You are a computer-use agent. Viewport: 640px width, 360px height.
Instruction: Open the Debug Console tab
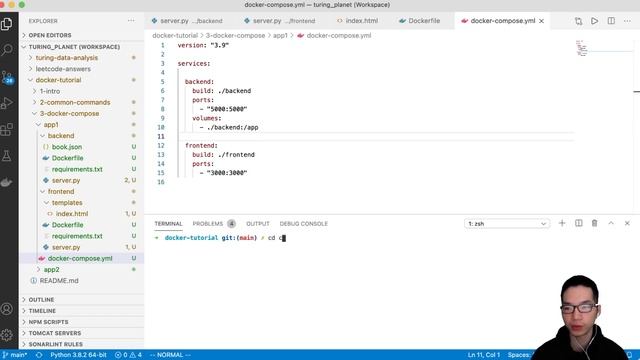point(304,224)
